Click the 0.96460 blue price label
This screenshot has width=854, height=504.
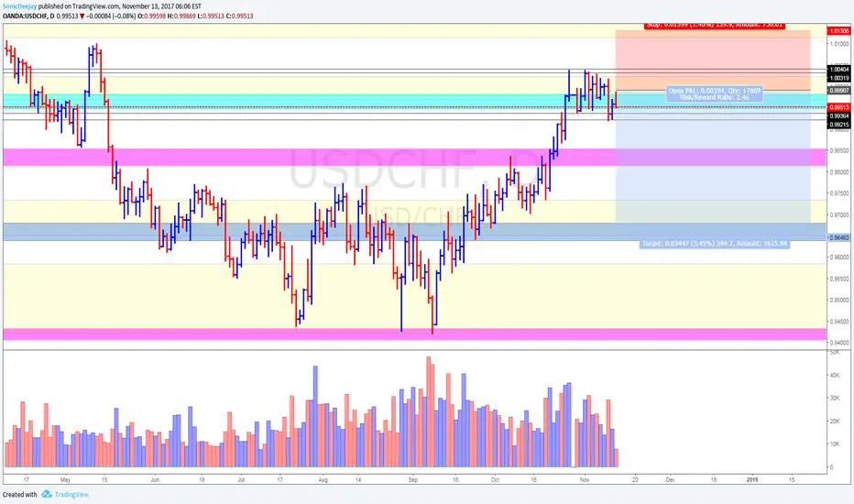click(839, 237)
